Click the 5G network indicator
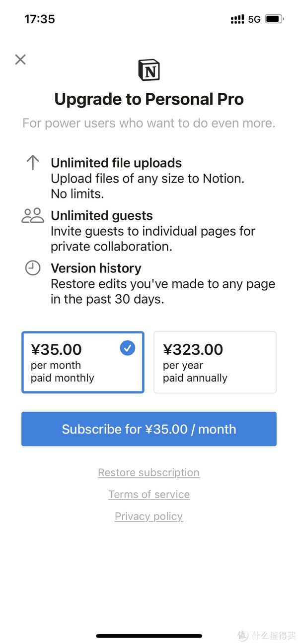The width and height of the screenshot is (298, 644). coord(254,19)
